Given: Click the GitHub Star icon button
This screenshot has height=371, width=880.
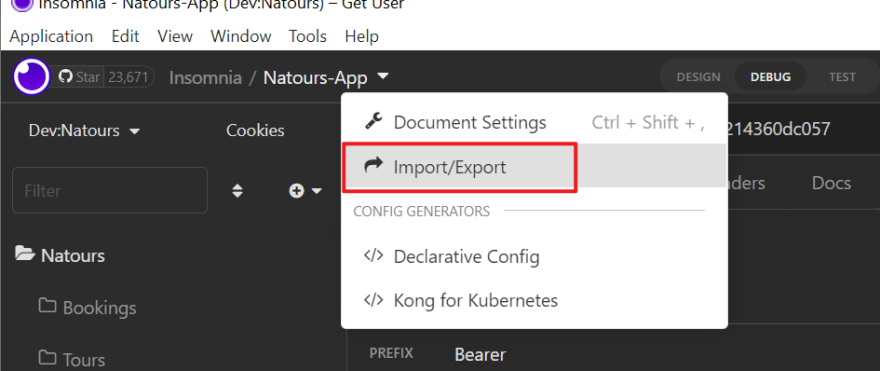Looking at the screenshot, I should click(x=80, y=77).
